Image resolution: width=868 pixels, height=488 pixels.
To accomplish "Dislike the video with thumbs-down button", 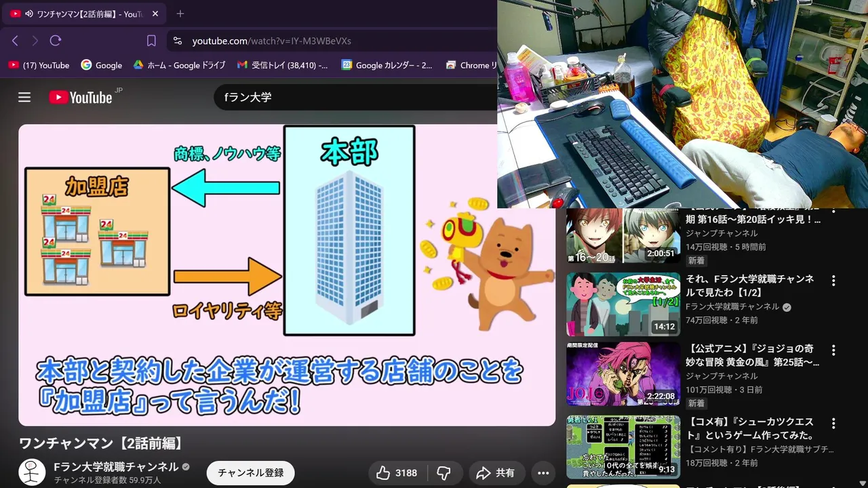I will tap(444, 472).
